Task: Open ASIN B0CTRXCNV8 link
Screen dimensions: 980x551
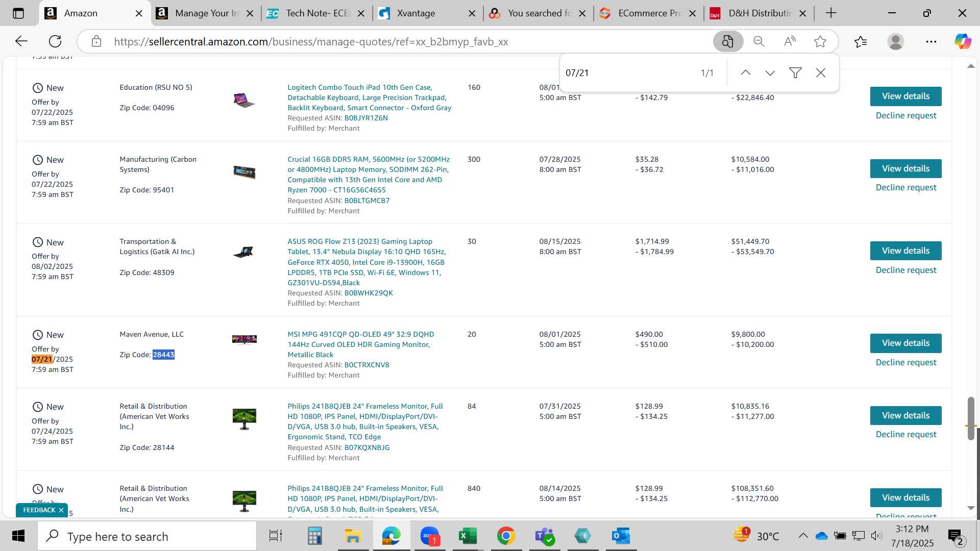Action: point(366,365)
